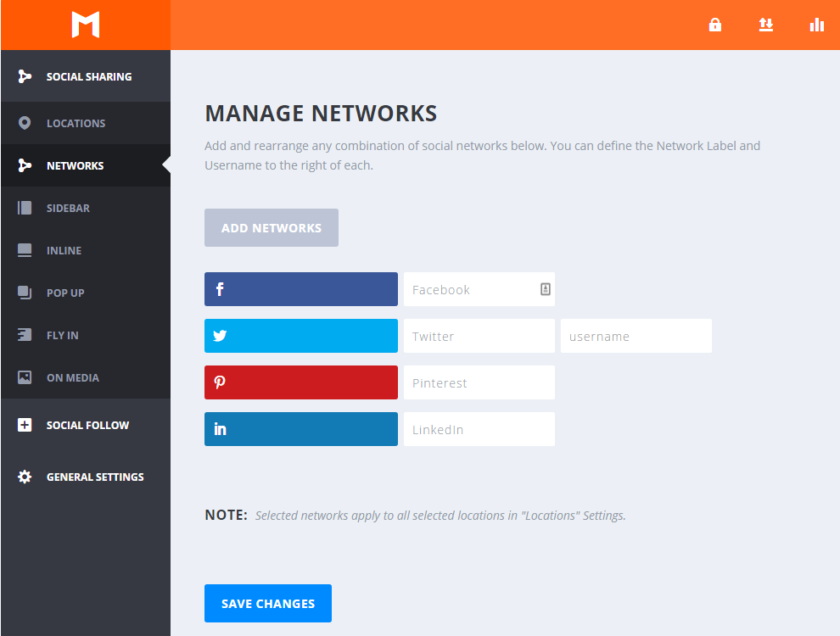Viewport: 840px width, 636px height.
Task: Click the Twitter username input field
Action: [x=636, y=336]
